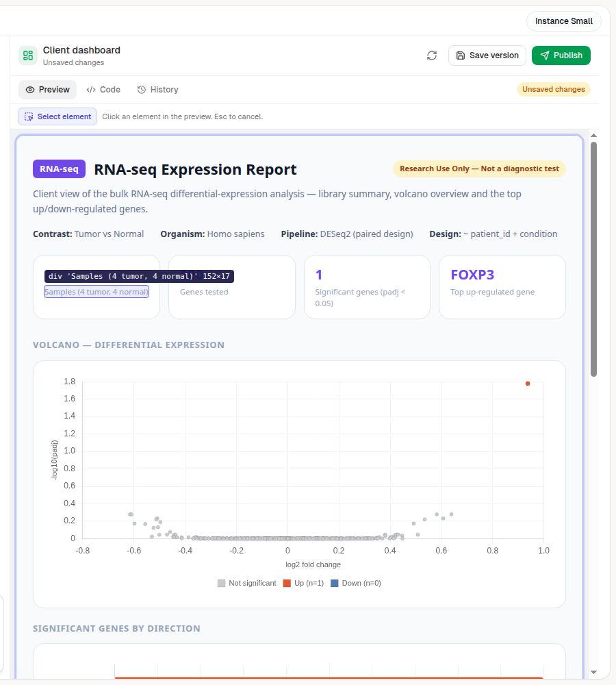The width and height of the screenshot is (616, 685).
Task: Click the green dashboard grid icon
Action: pos(28,55)
